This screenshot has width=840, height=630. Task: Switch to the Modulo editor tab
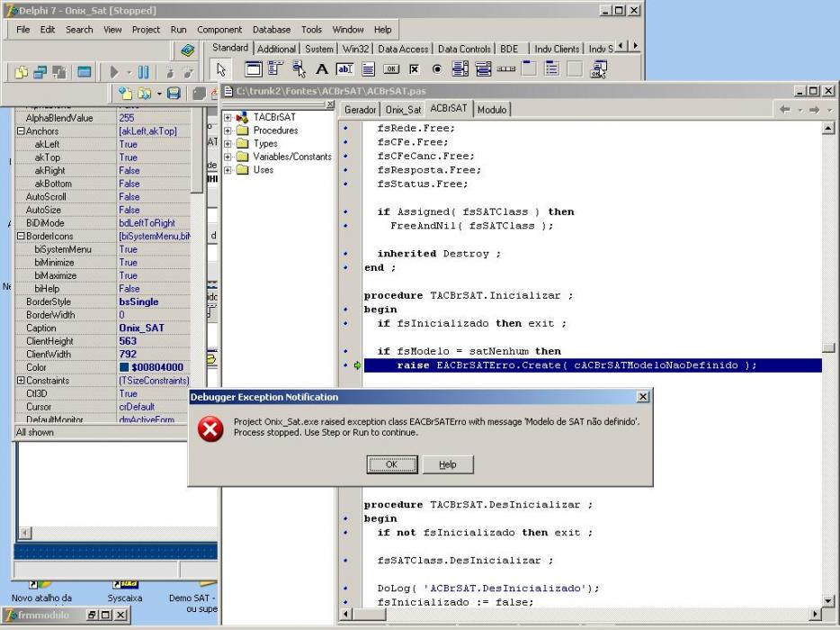point(492,110)
